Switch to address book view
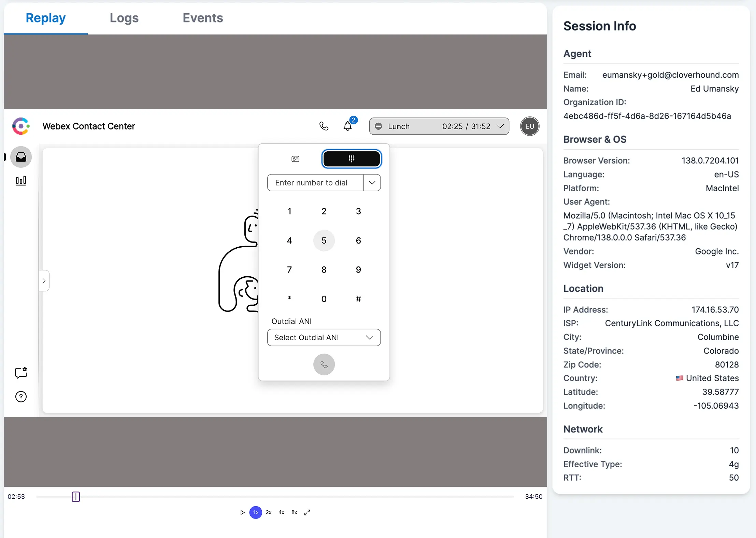The image size is (756, 538). coord(295,159)
